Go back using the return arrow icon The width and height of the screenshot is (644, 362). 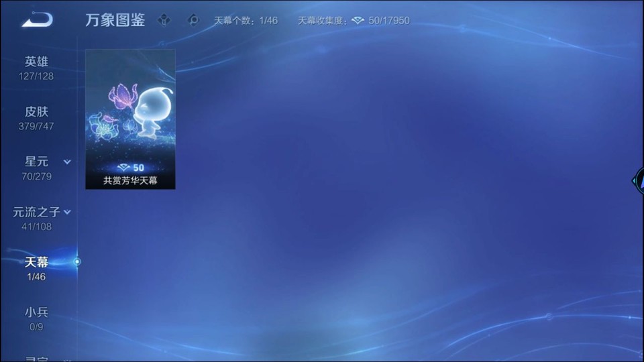coord(37,19)
